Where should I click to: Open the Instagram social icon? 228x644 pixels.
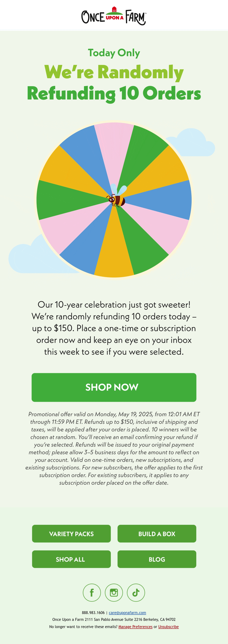(114, 593)
